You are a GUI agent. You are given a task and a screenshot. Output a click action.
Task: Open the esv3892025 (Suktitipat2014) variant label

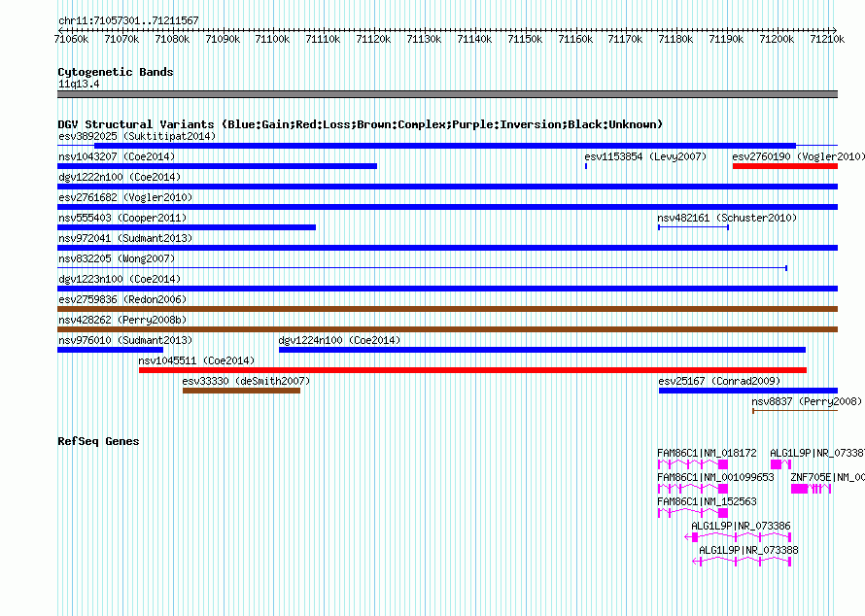(x=137, y=136)
